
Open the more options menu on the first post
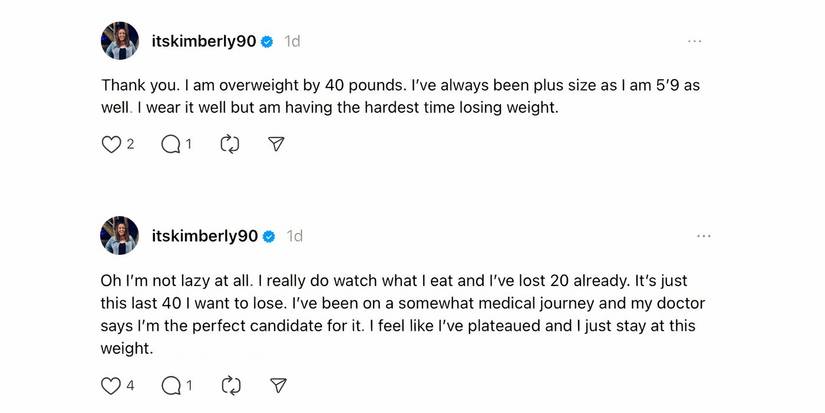pyautogui.click(x=695, y=41)
